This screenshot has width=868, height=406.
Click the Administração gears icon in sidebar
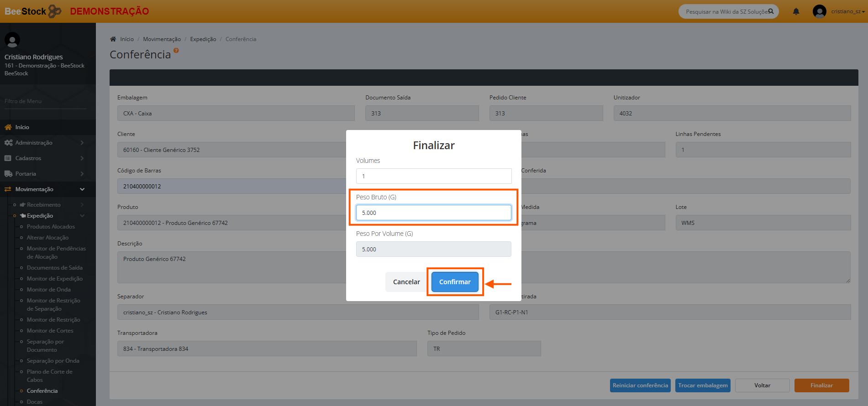[8, 143]
